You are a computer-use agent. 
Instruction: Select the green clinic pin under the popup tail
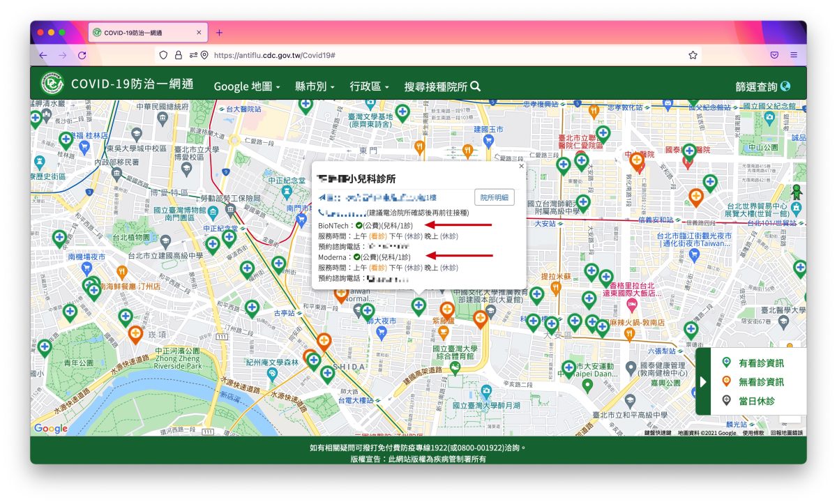pos(418,305)
